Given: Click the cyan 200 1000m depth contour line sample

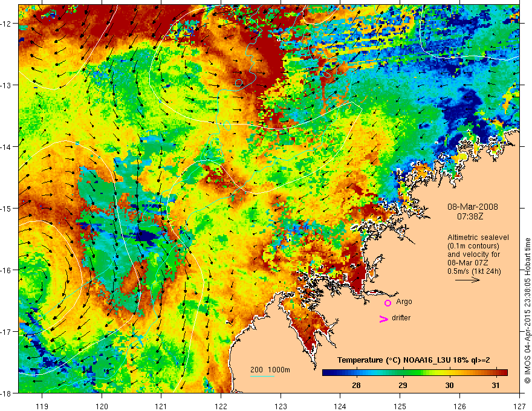Looking at the screenshot, I should click(262, 376).
